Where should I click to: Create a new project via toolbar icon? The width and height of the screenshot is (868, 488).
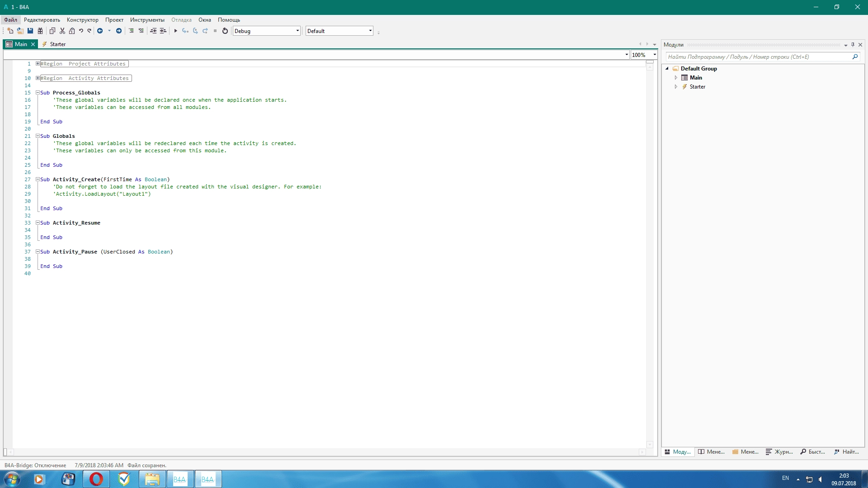(x=10, y=31)
